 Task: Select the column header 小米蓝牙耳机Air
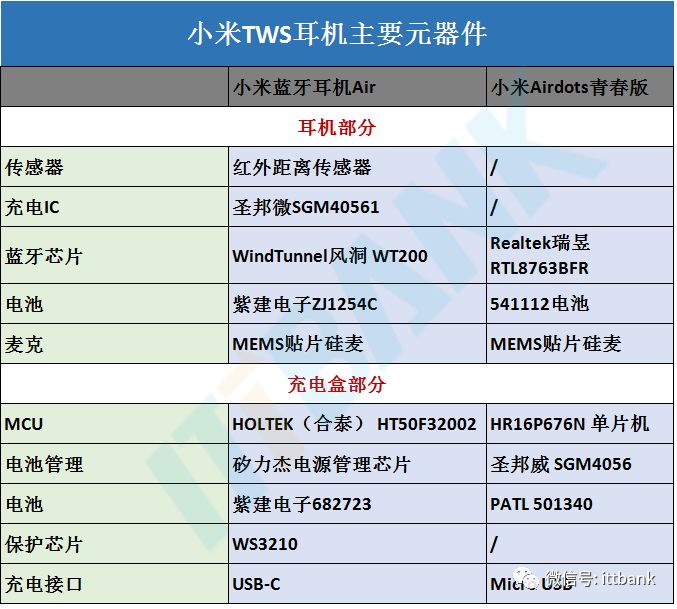(x=357, y=87)
